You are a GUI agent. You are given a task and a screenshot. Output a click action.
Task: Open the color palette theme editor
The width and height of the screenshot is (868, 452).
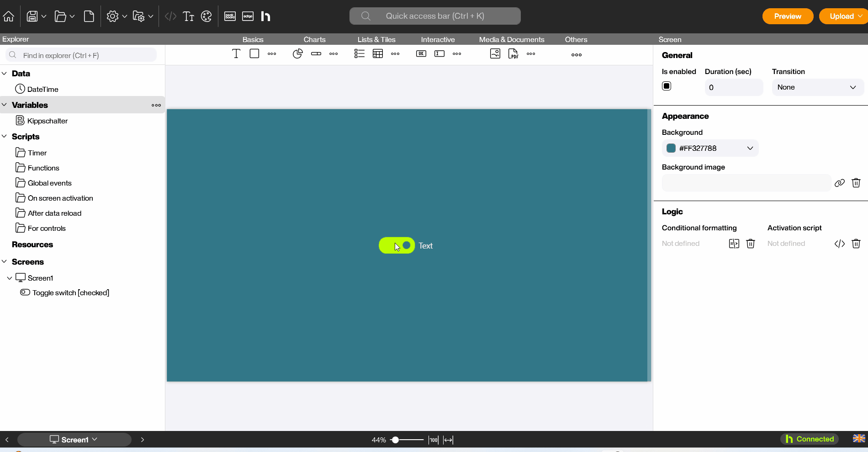tap(206, 16)
